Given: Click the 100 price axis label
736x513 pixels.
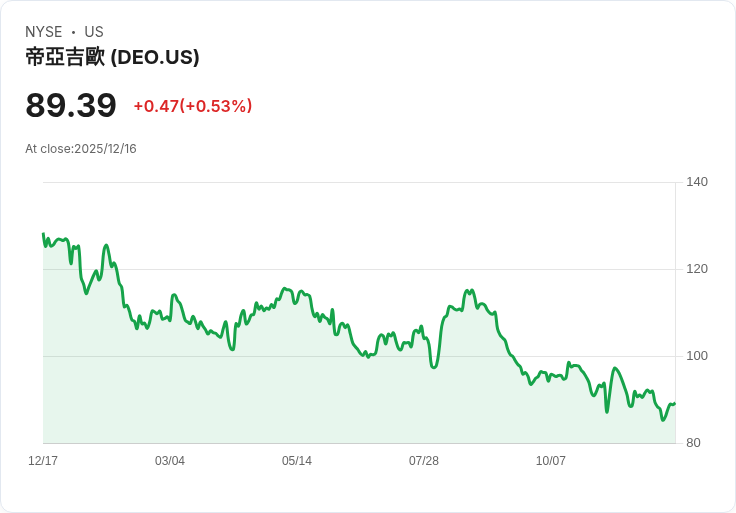Looking at the screenshot, I should coord(697,356).
